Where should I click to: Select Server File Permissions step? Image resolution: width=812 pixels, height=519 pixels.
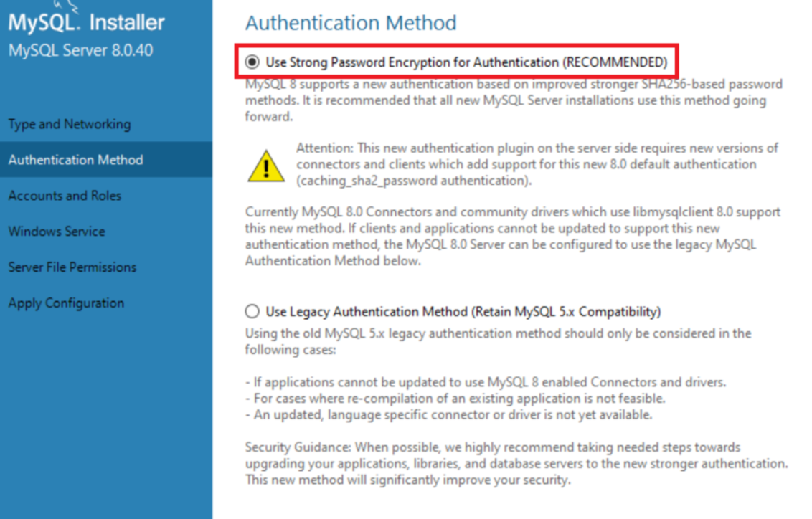click(72, 267)
